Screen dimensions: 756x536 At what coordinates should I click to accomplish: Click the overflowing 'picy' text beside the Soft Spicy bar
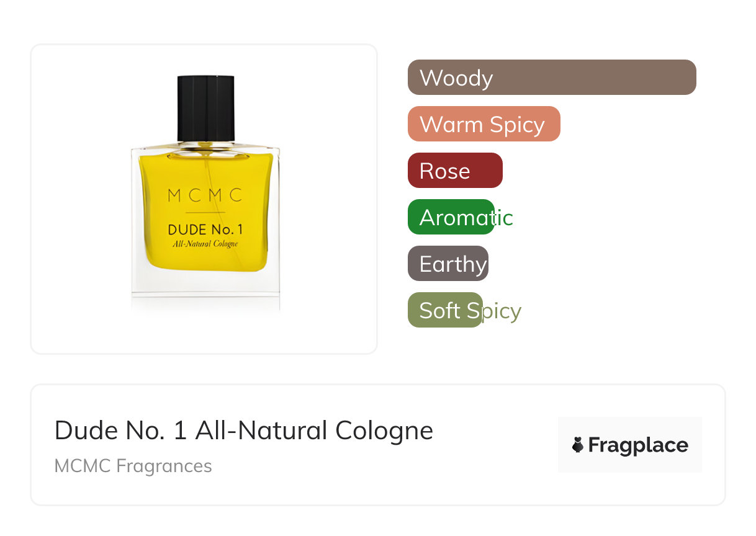point(502,311)
